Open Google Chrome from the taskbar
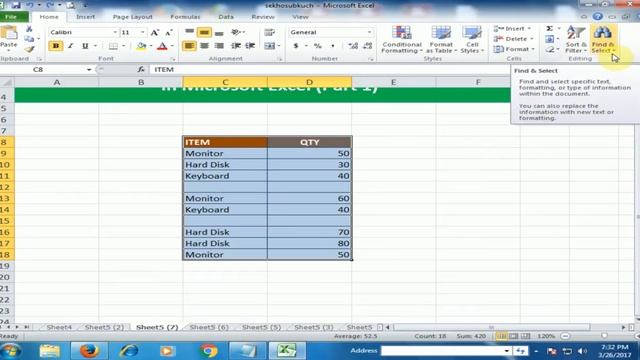This screenshot has height=360, width=640. click(209, 351)
